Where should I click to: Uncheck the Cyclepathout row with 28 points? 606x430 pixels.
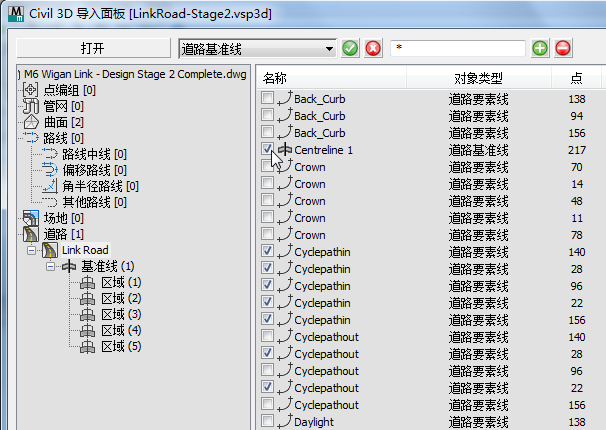tap(267, 353)
